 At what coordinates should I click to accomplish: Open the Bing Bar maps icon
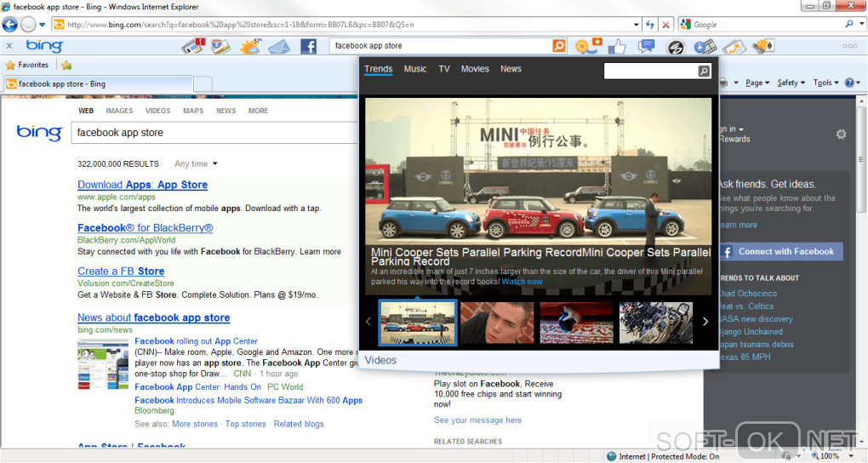(220, 46)
